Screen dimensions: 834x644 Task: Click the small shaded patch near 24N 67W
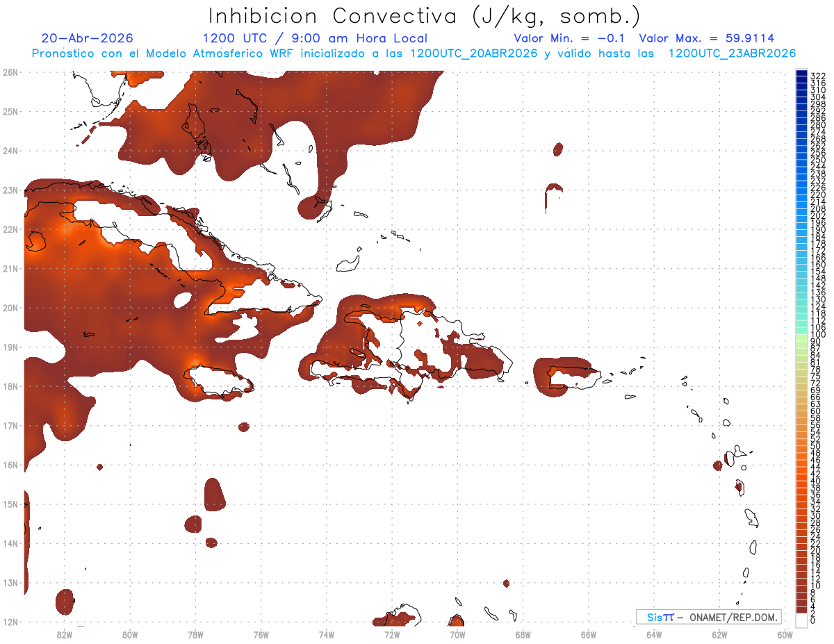coord(557,149)
